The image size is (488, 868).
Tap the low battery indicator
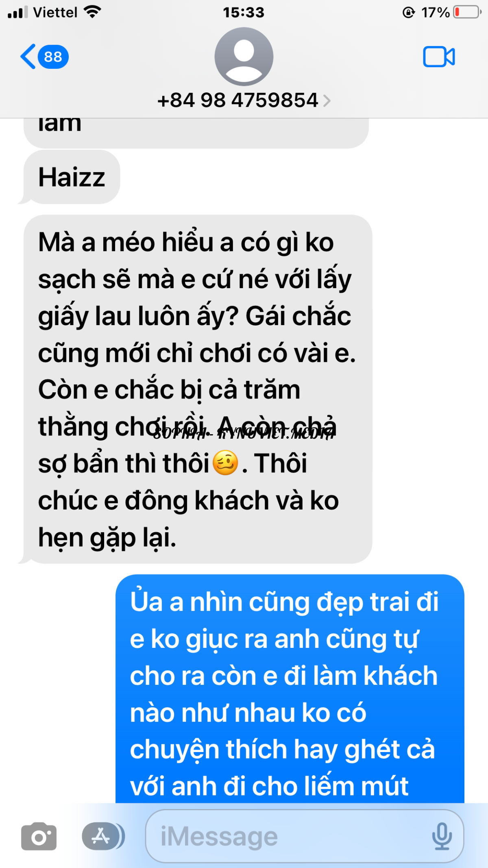pos(468,12)
